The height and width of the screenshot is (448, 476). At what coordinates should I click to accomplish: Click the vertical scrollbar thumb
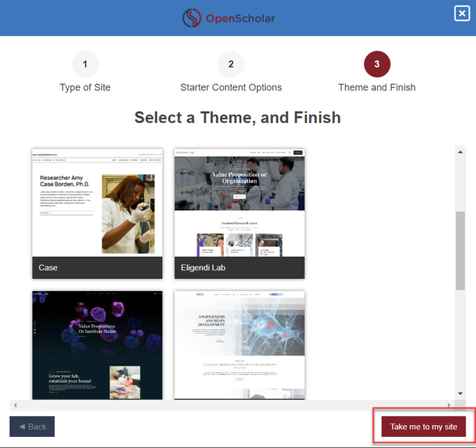(460, 251)
